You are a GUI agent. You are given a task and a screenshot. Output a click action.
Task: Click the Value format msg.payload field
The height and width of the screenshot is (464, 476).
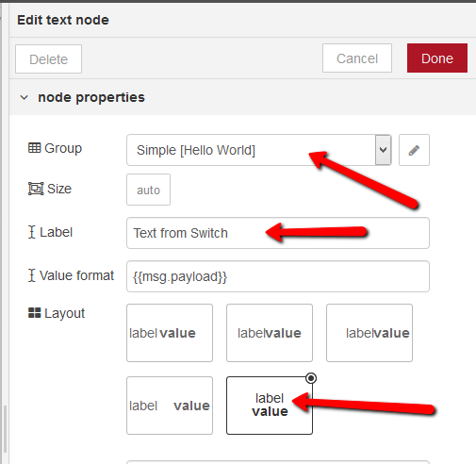278,276
